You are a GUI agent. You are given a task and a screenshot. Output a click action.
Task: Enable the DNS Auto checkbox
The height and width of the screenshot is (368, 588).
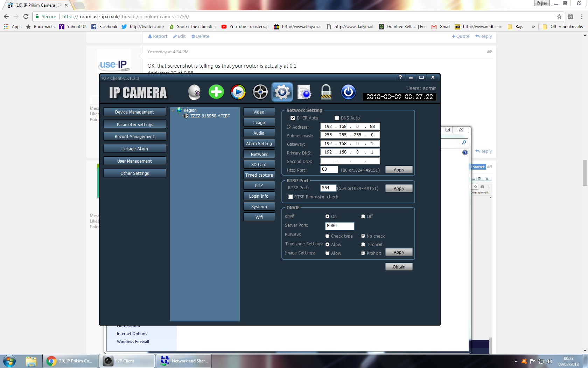point(337,118)
